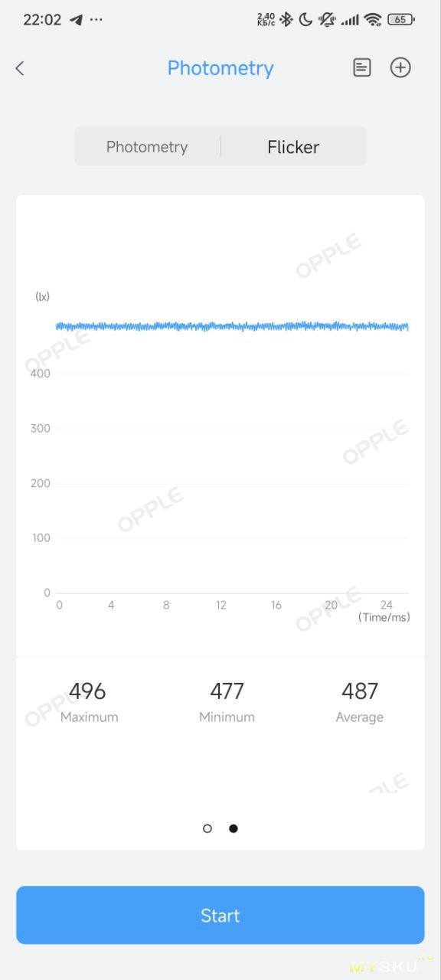Tap the Bluetooth status icon
The image size is (441, 980).
pos(286,20)
